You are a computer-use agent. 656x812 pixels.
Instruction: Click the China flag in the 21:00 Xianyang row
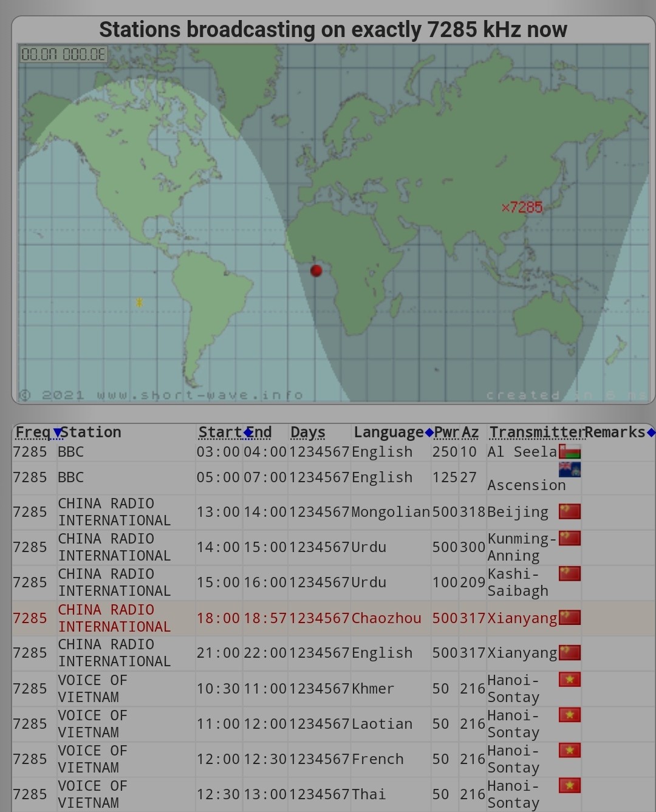pos(570,653)
